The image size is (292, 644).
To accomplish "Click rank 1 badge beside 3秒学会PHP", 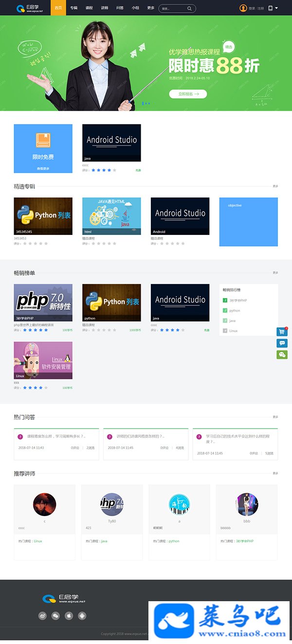I will (225, 301).
